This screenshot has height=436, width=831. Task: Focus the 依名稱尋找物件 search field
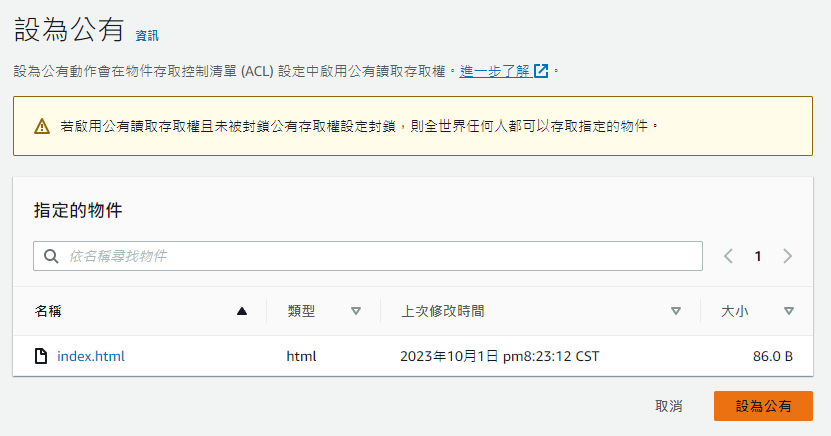368,256
